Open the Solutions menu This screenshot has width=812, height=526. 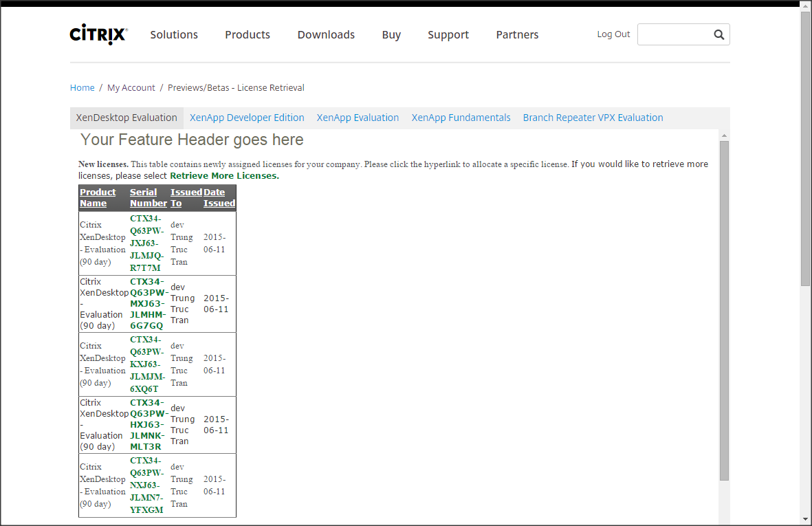(x=174, y=34)
